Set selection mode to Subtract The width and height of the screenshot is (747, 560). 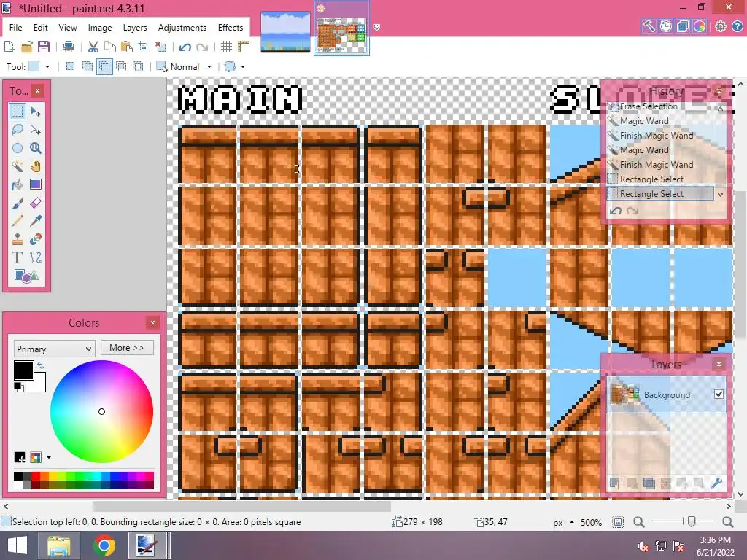104,66
